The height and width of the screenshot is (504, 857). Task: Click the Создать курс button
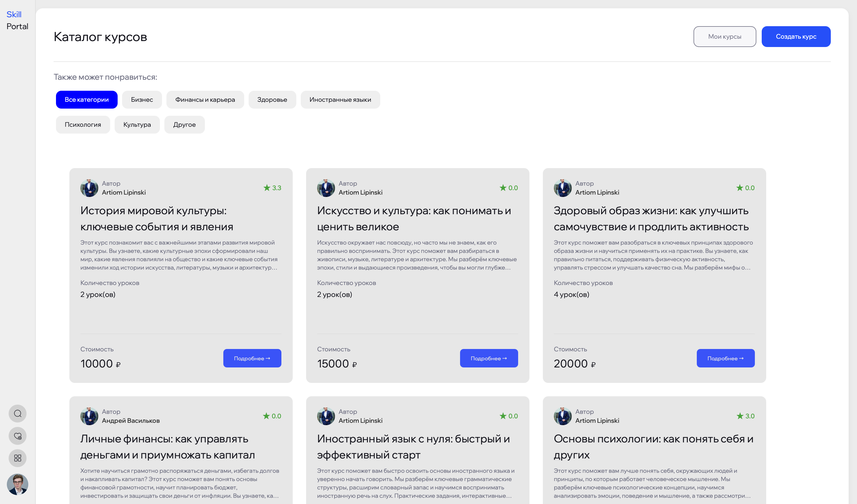796,36
